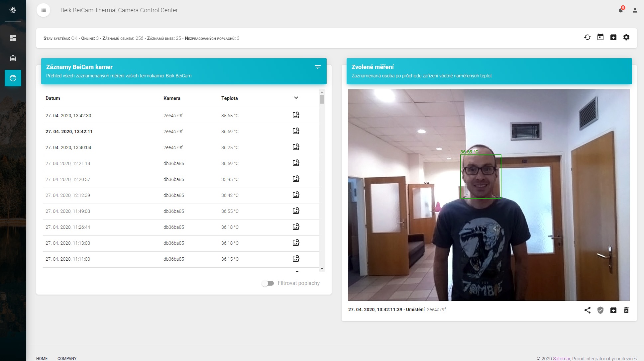The height and width of the screenshot is (361, 644).
Task: Delete the selected measurement record
Action: coord(626,310)
